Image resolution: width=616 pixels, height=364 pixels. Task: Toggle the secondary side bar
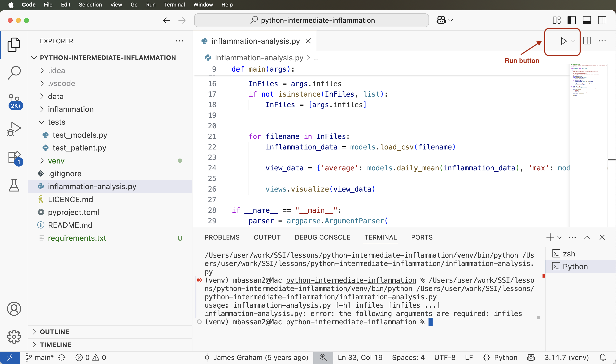(x=602, y=20)
